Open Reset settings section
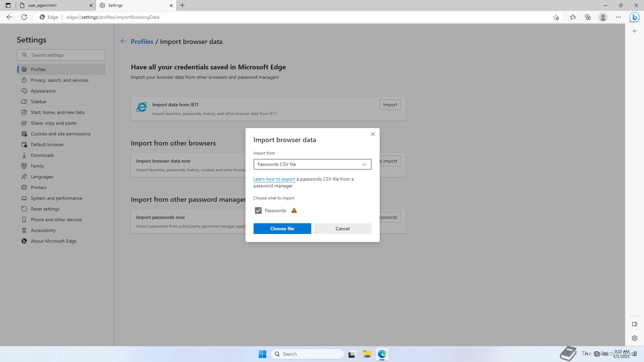 click(61, 209)
